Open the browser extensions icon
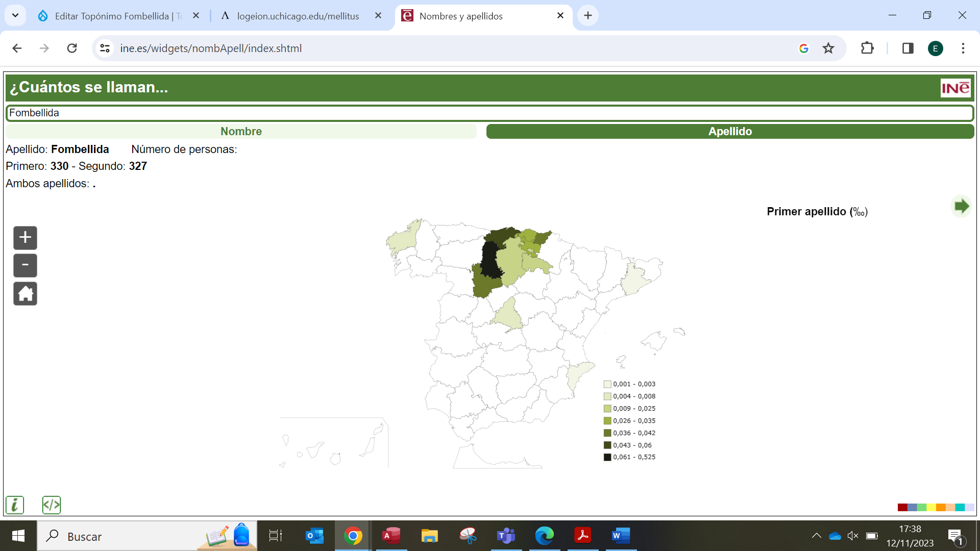Viewport: 980px width, 551px height. click(867, 48)
